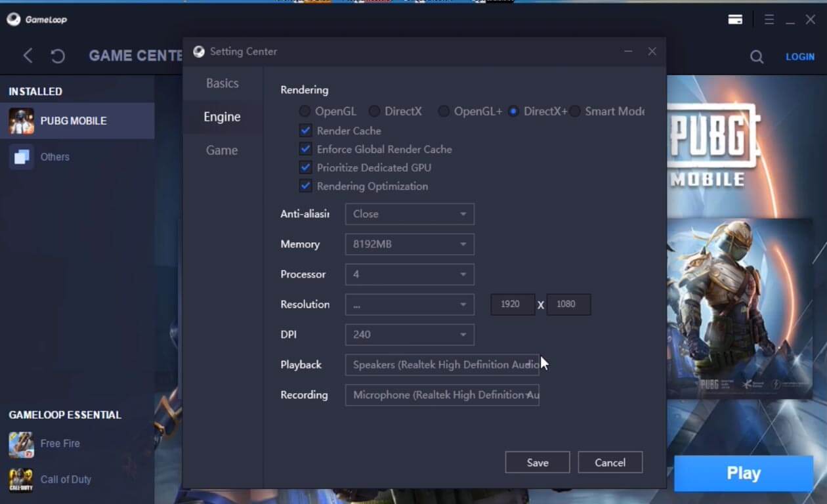Click the PUBG MOBILE game icon

[21, 121]
